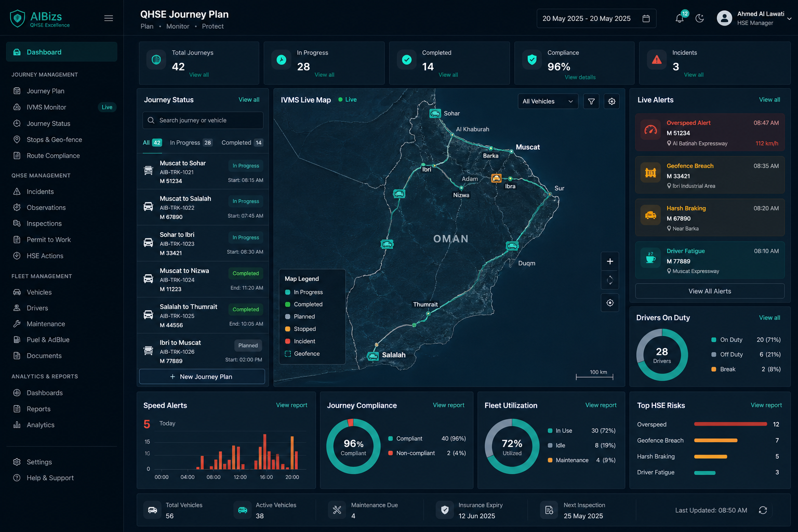
Task: Click the search journey or vehicle field
Action: point(203,120)
